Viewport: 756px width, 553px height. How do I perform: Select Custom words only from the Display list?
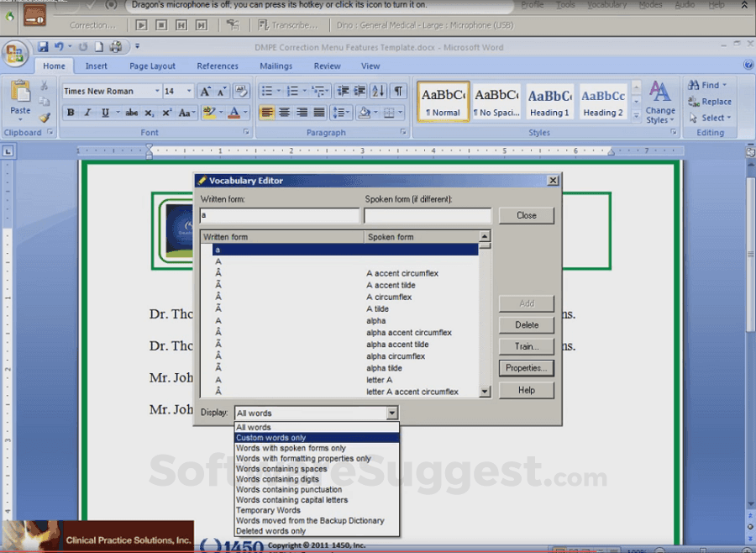pyautogui.click(x=270, y=436)
